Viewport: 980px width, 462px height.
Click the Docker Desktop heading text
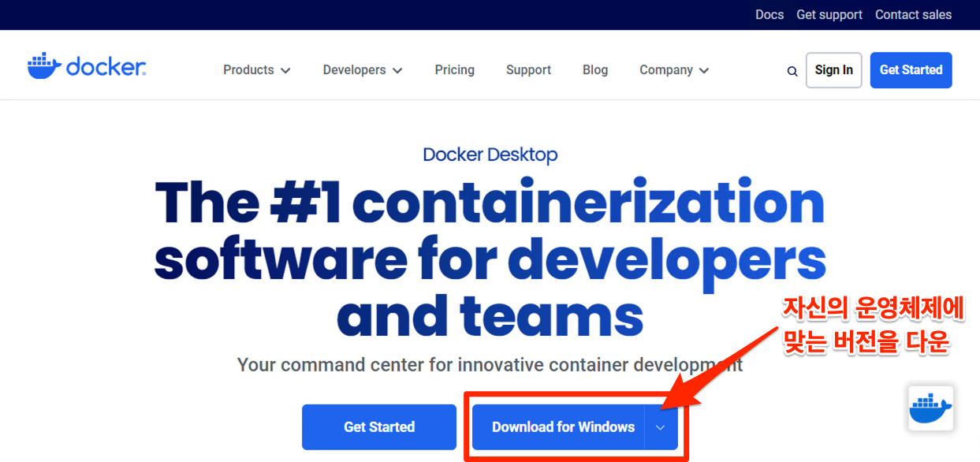(490, 155)
